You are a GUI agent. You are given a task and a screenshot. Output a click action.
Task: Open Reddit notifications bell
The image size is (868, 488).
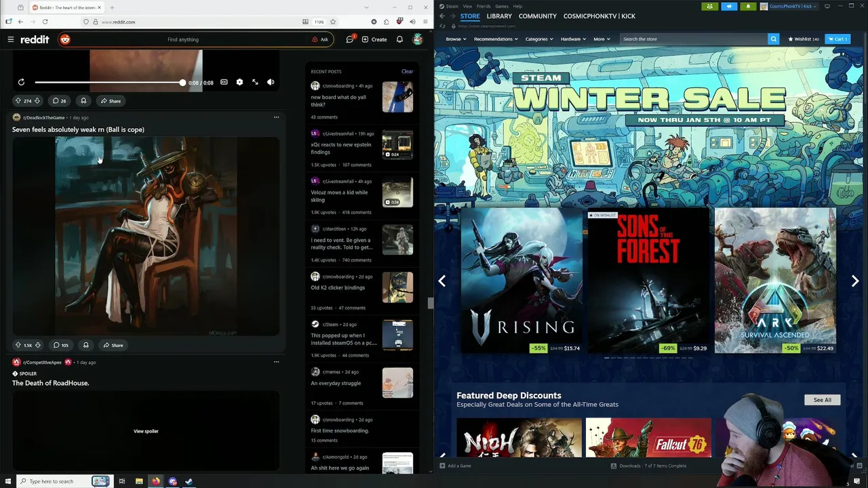[x=399, y=39]
